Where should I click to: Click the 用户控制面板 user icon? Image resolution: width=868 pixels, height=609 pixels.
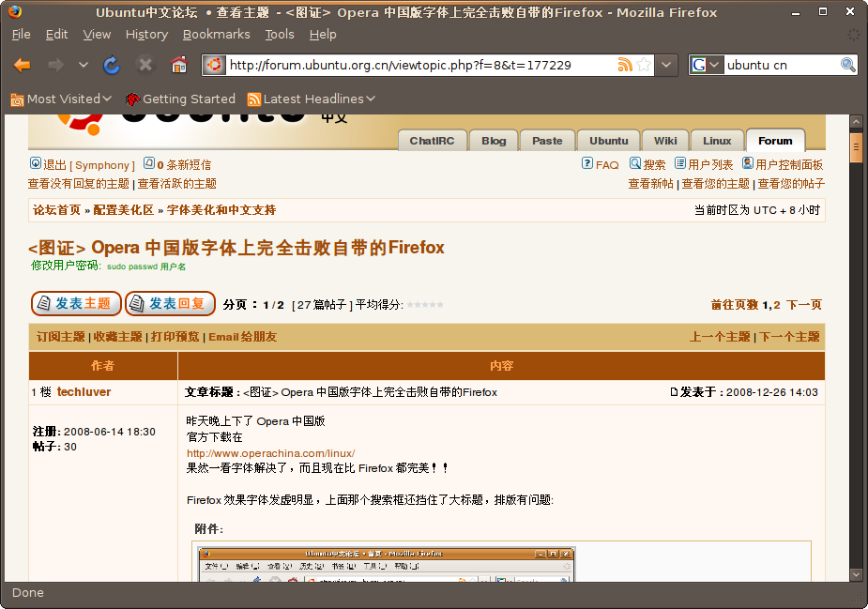click(x=748, y=163)
